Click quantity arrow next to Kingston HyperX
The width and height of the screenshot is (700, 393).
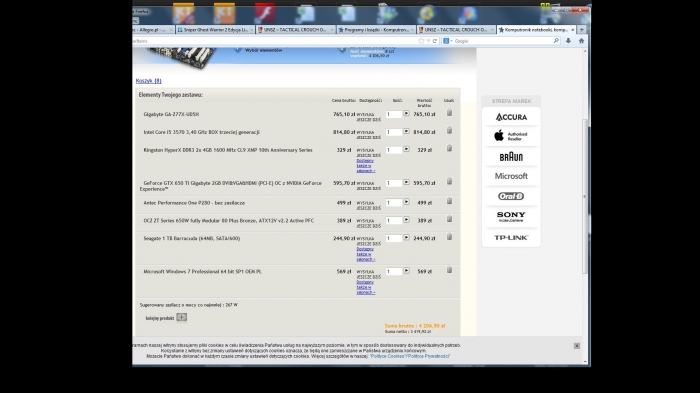point(406,149)
